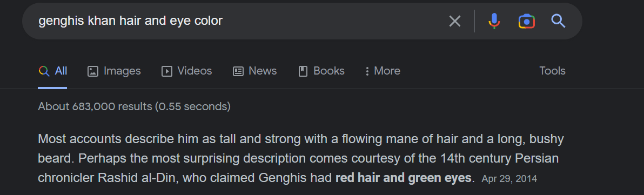The width and height of the screenshot is (644, 195).
Task: Clear the search query with the X icon
Action: [455, 21]
